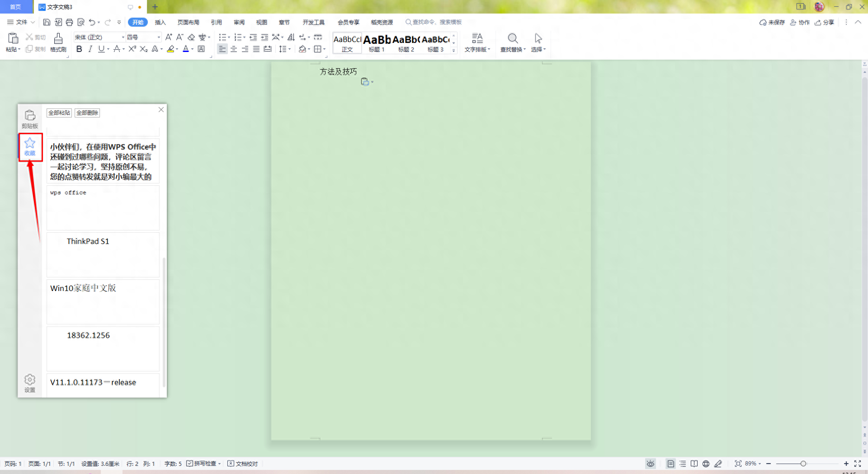Toggle eye protection mode in status bar
The height and width of the screenshot is (474, 868).
coord(650,464)
